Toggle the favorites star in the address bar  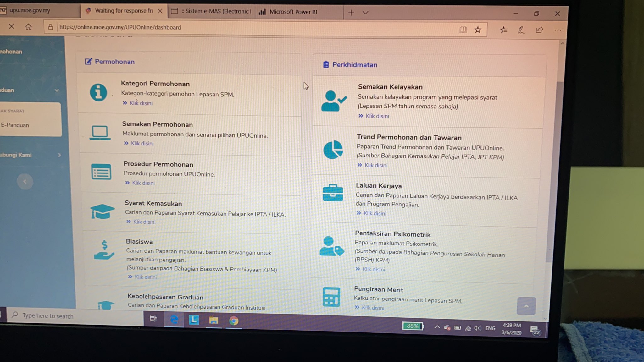[x=478, y=29]
